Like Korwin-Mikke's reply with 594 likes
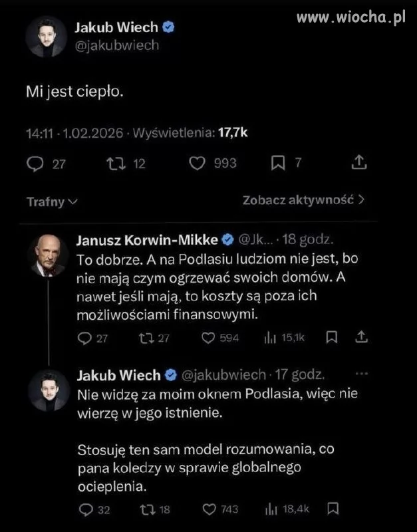 click(x=211, y=338)
